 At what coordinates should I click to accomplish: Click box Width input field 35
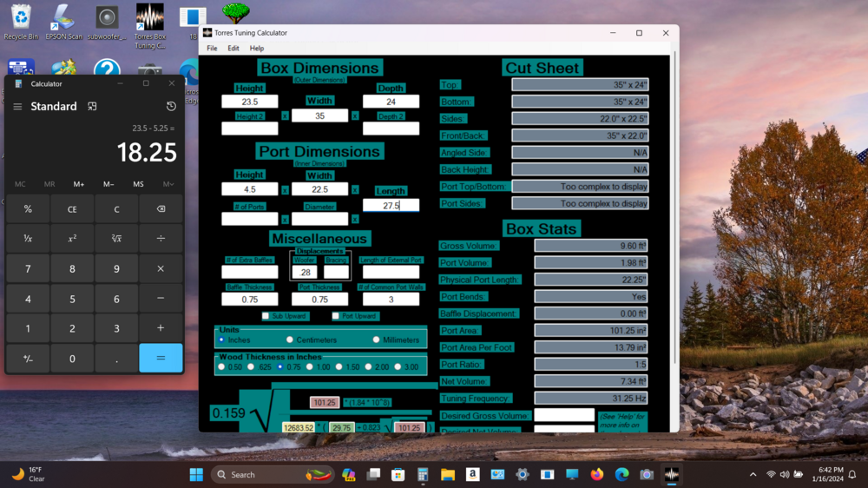pyautogui.click(x=320, y=115)
